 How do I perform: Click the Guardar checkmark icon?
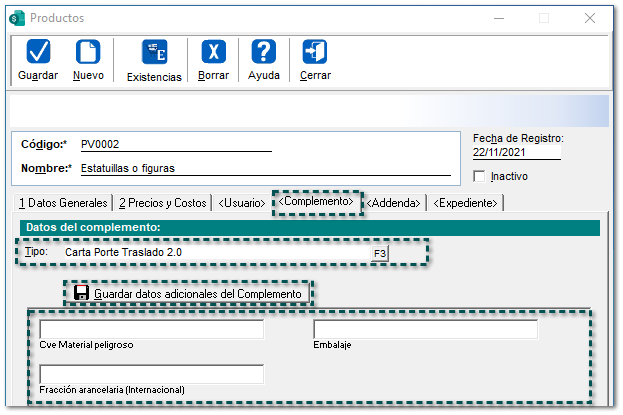point(38,52)
